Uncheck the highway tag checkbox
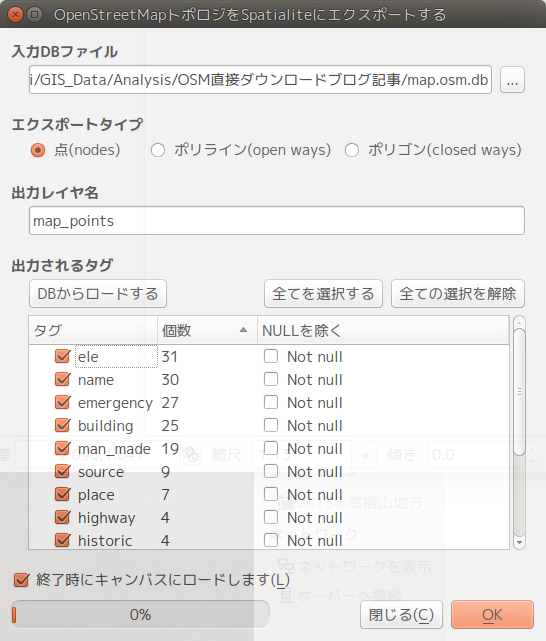Screen dimensions: 546x641 (x=63, y=517)
